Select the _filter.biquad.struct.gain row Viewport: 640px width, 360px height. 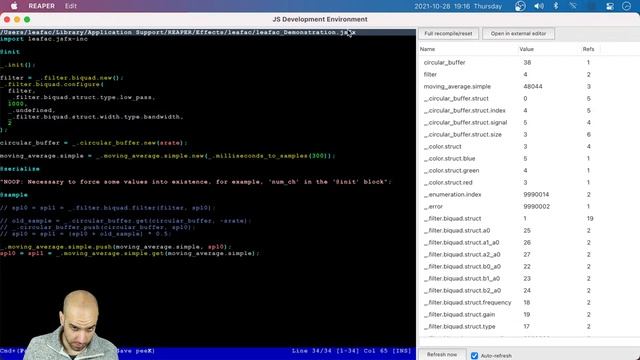[x=529, y=315]
